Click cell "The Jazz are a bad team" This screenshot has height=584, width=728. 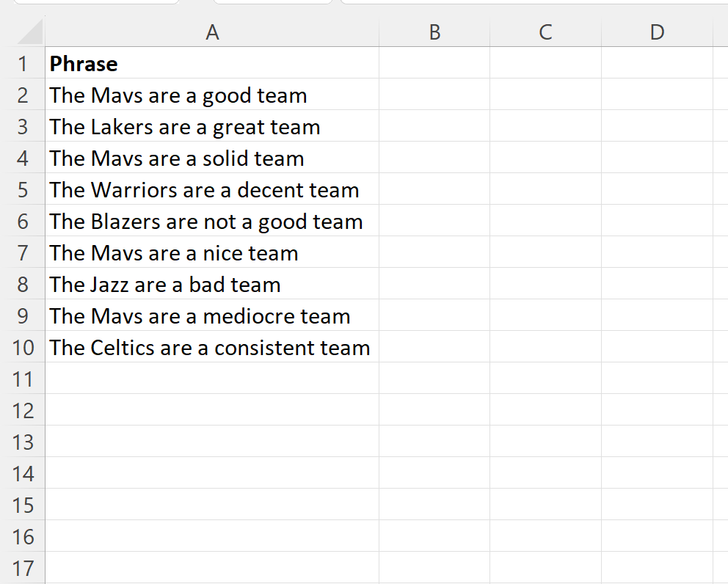click(x=165, y=285)
